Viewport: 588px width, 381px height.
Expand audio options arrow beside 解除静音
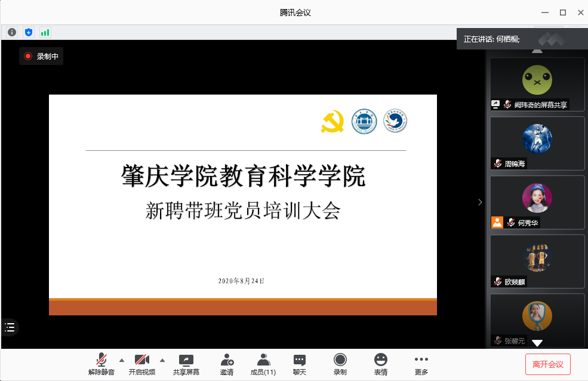tap(122, 360)
